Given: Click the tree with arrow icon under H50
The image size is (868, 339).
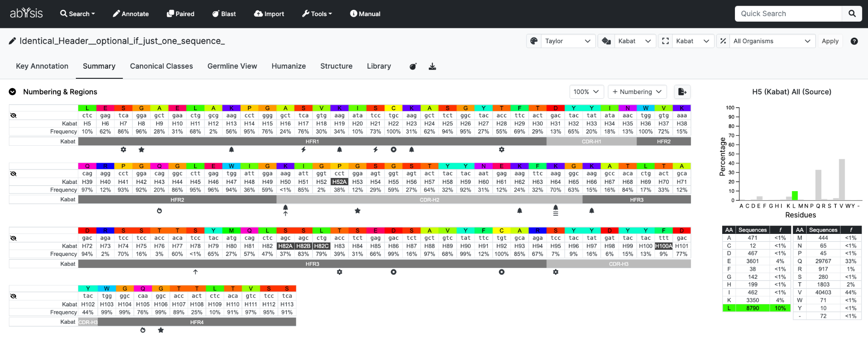Looking at the screenshot, I should (286, 210).
